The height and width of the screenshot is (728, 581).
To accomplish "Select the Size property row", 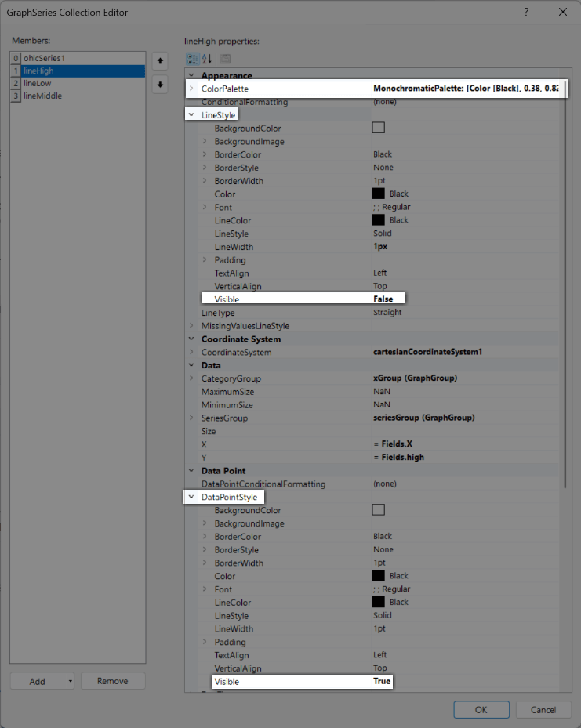I will (373, 431).
